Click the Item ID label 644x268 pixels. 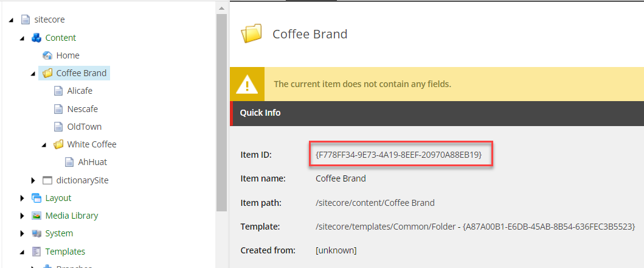point(256,155)
